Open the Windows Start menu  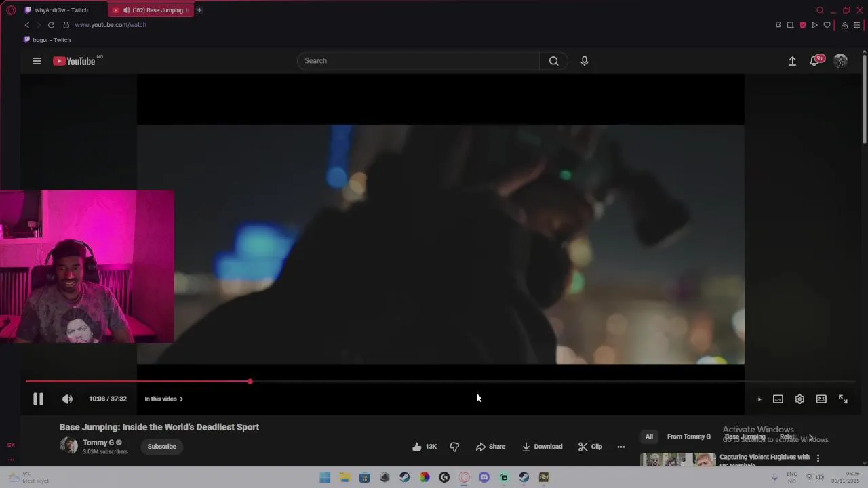[325, 477]
